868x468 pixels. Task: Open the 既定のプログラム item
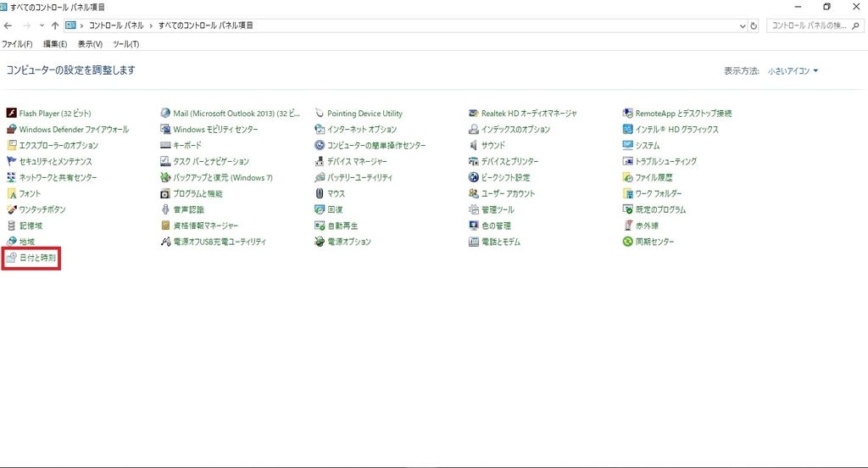[x=654, y=209]
